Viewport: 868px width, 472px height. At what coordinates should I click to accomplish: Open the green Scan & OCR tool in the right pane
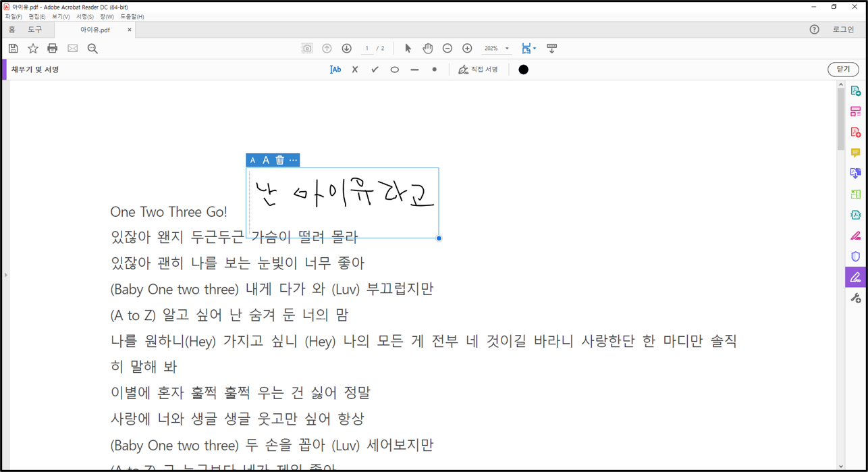pyautogui.click(x=855, y=194)
